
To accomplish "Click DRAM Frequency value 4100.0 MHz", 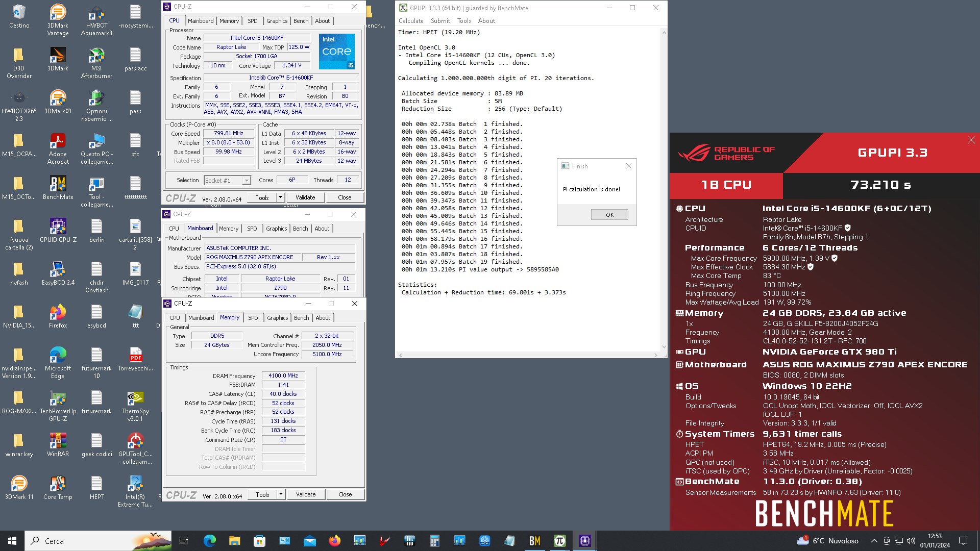I will pyautogui.click(x=283, y=376).
